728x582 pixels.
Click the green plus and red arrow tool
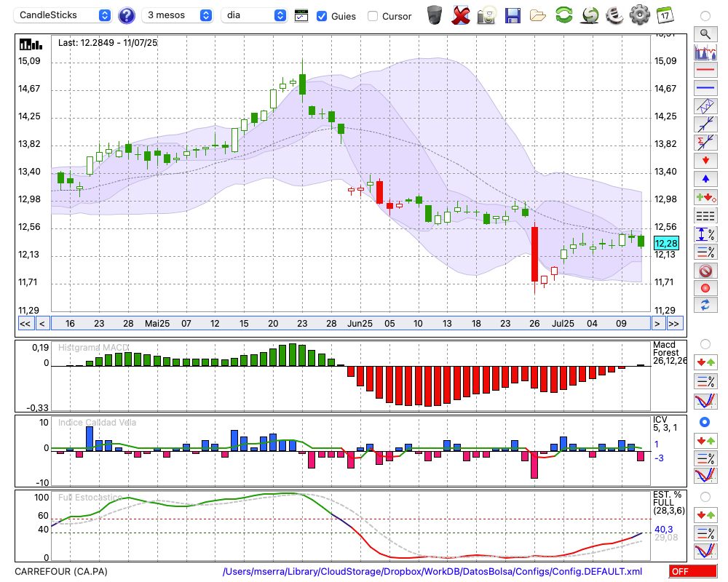pos(705,198)
